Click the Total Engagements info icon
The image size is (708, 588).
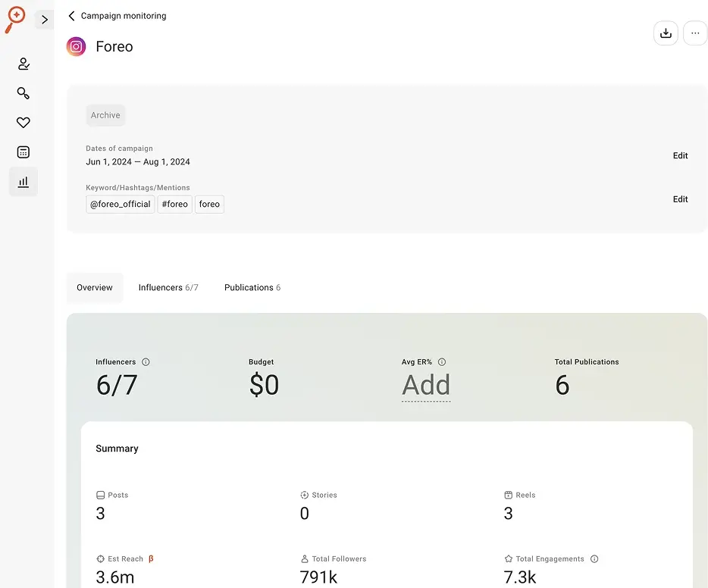click(594, 558)
